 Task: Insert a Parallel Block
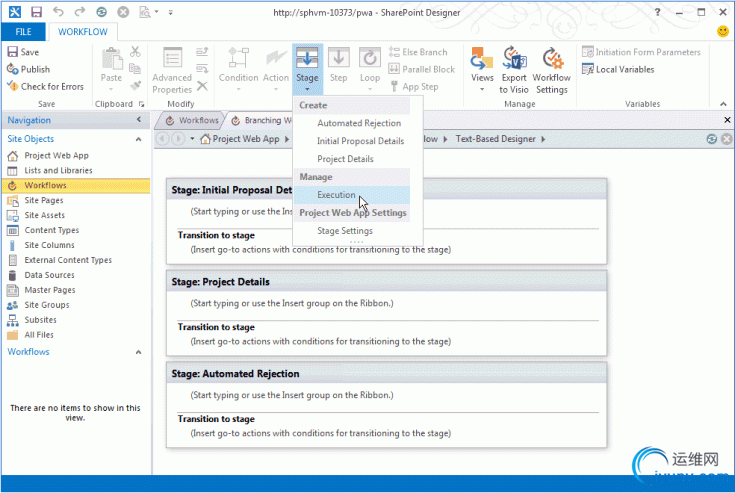click(x=422, y=69)
